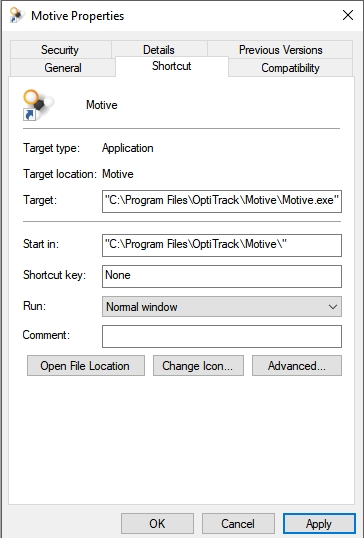Confirm with the OK button

[x=157, y=524]
